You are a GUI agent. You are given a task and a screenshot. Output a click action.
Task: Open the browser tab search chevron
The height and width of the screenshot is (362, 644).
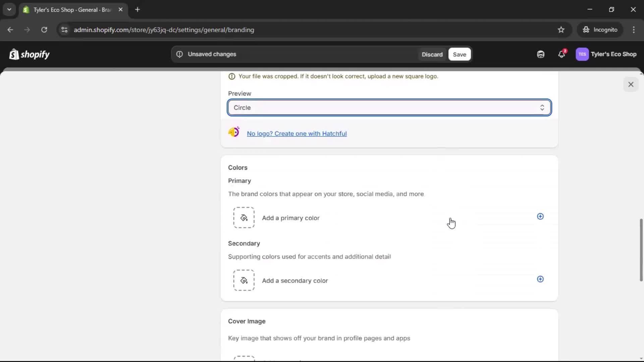(x=9, y=9)
